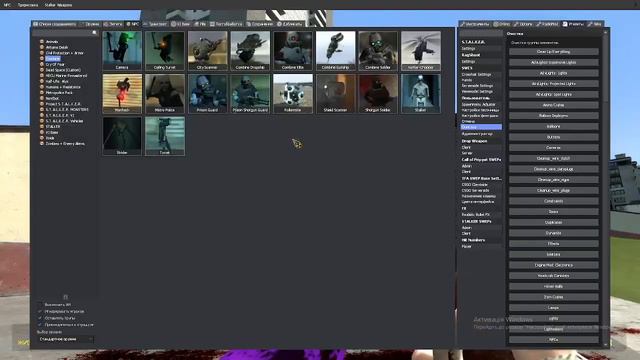This screenshot has height=360, width=640.
Task: Click the 'Ammo Crates' cleanup button
Action: pyautogui.click(x=553, y=105)
